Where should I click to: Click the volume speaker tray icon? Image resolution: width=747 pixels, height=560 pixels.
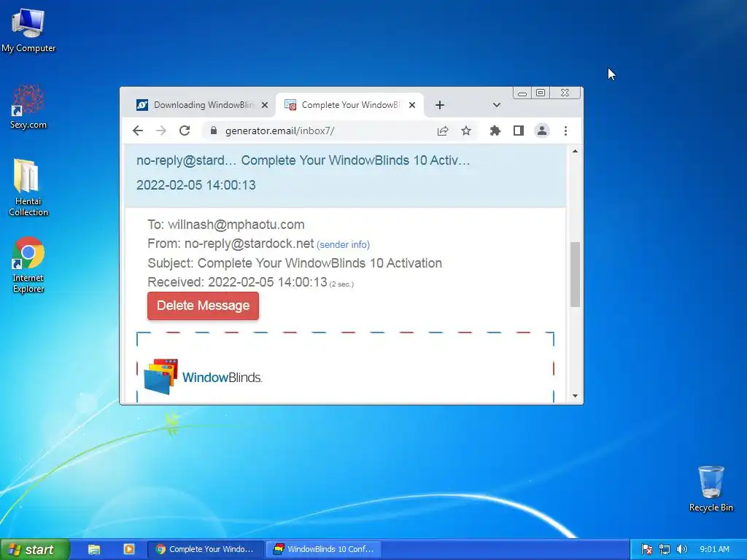click(x=682, y=550)
